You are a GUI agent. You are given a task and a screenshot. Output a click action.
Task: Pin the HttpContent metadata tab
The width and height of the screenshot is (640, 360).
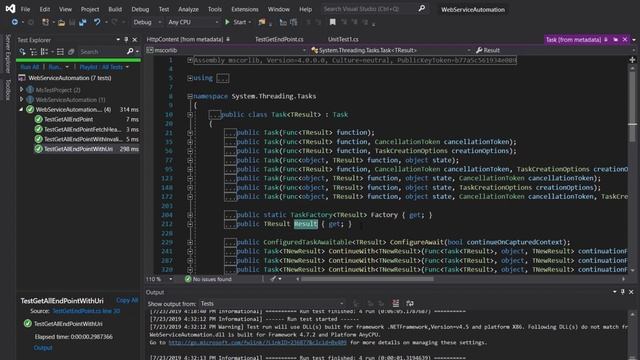228,40
